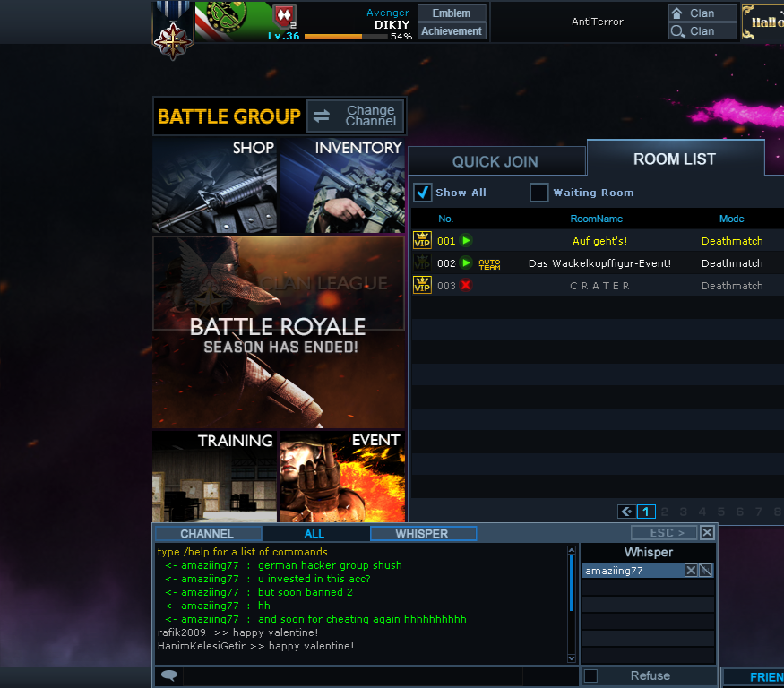Viewport: 784px width, 688px height.
Task: Block amaziing77 using the slashed icon
Action: click(x=705, y=571)
